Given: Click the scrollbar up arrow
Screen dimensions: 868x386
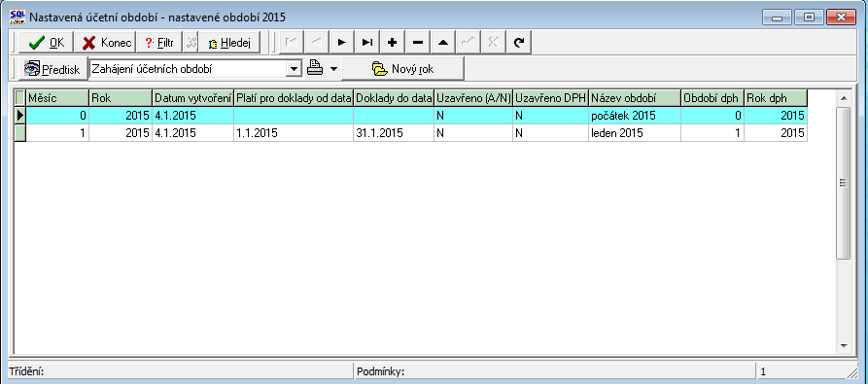Looking at the screenshot, I should (x=843, y=98).
